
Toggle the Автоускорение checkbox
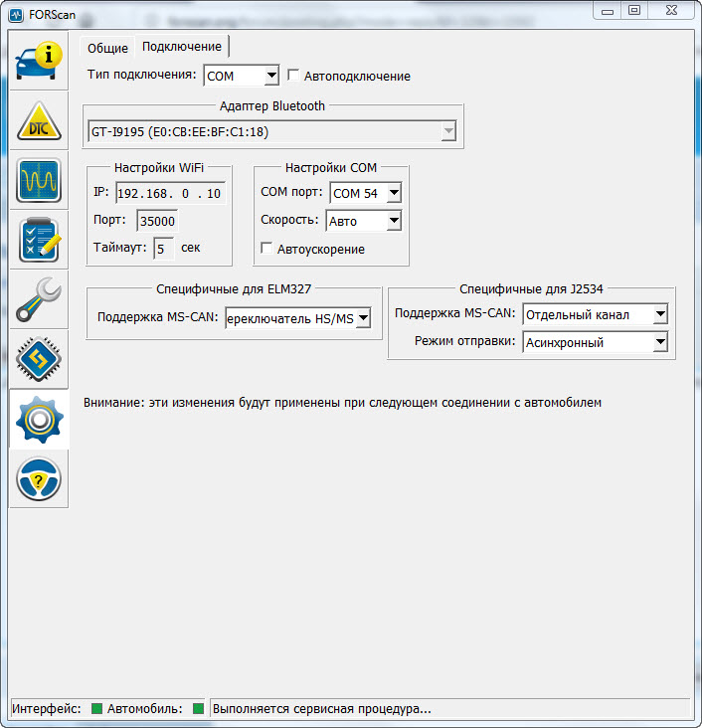pyautogui.click(x=266, y=249)
